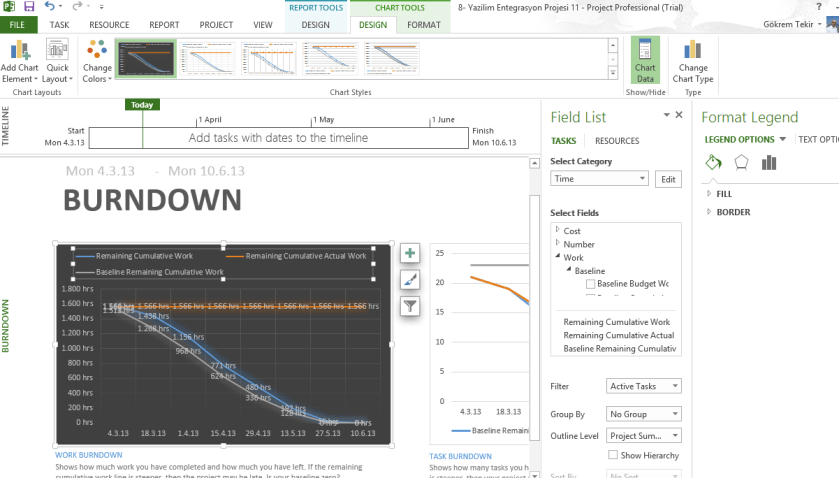The width and height of the screenshot is (839, 478).
Task: Select the Effects pentagon icon
Action: pyautogui.click(x=741, y=163)
